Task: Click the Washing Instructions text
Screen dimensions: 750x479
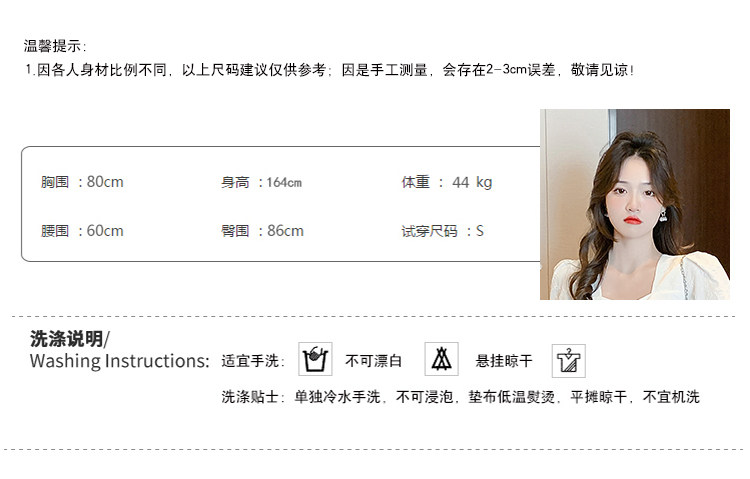Action: pyautogui.click(x=120, y=361)
